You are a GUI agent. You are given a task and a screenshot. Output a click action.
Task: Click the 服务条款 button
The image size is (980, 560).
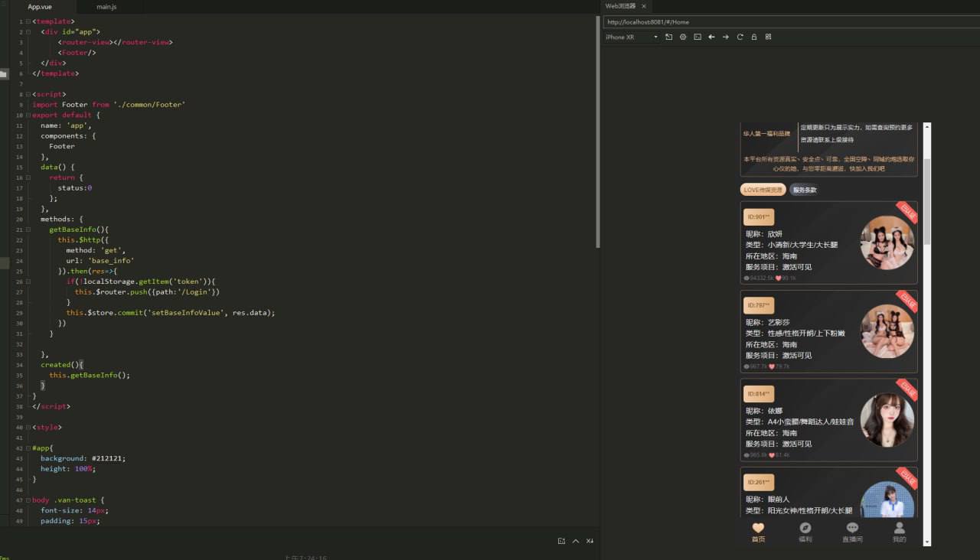click(804, 190)
